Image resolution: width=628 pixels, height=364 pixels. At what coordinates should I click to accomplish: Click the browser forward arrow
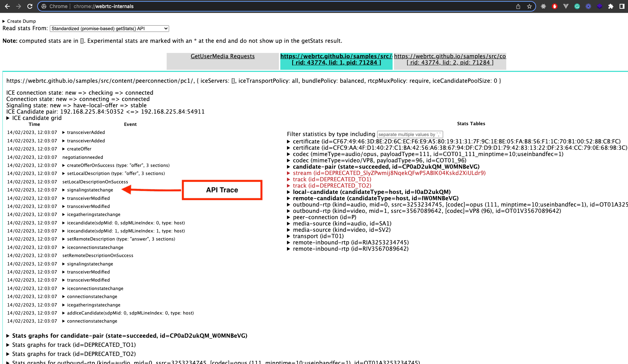click(19, 6)
